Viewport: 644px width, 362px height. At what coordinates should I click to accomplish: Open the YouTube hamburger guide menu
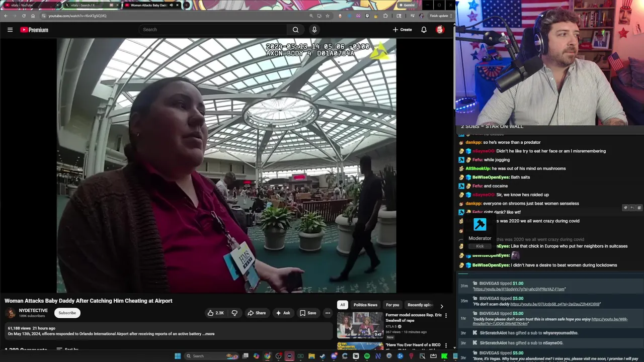pos(10,30)
